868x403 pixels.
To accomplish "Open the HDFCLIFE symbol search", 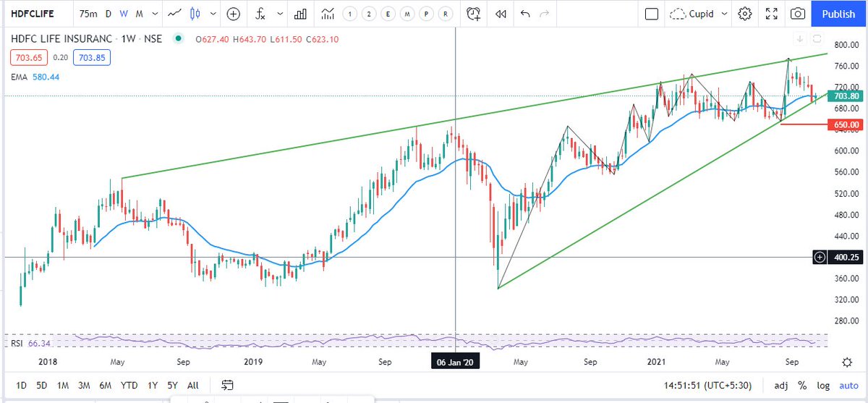I will point(33,14).
